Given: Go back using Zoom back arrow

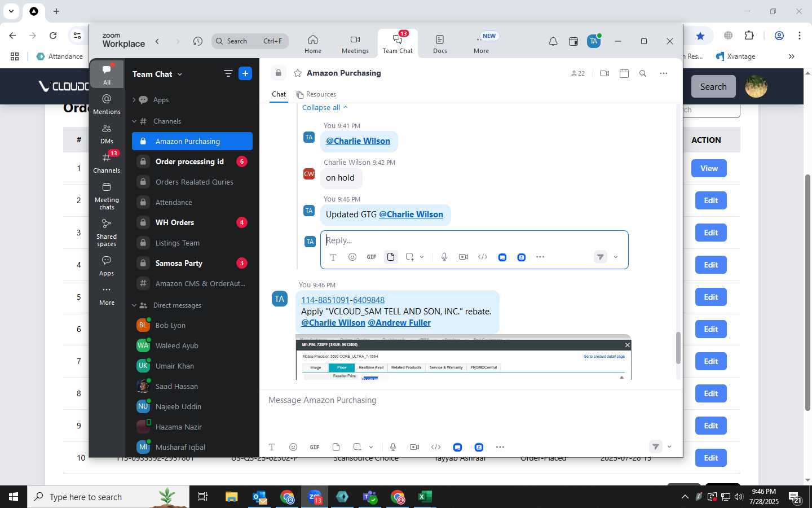Looking at the screenshot, I should (x=157, y=41).
